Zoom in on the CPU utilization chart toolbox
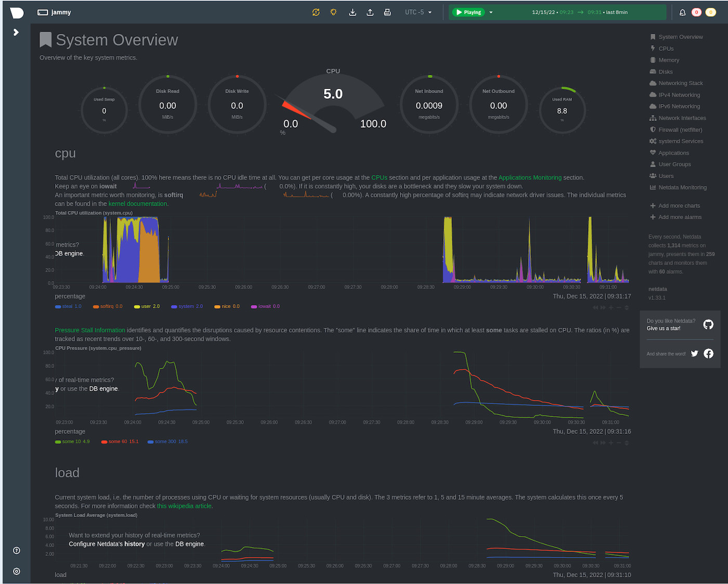 point(610,307)
